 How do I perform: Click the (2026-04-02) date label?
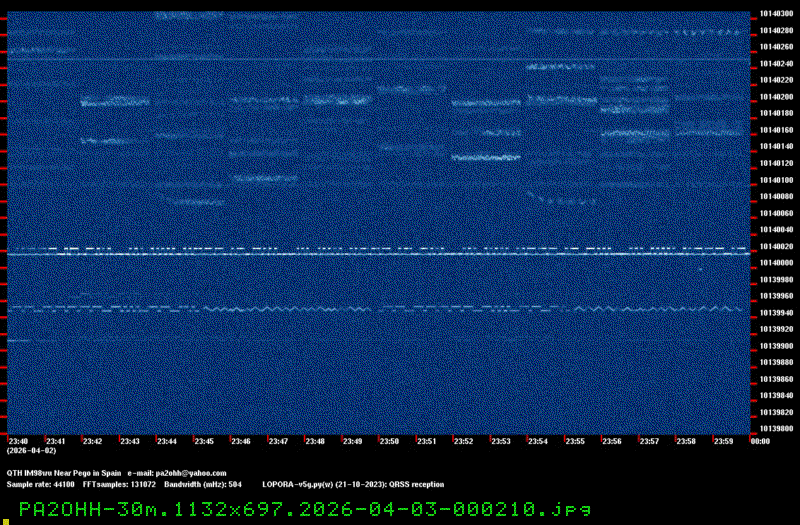pyautogui.click(x=32, y=451)
